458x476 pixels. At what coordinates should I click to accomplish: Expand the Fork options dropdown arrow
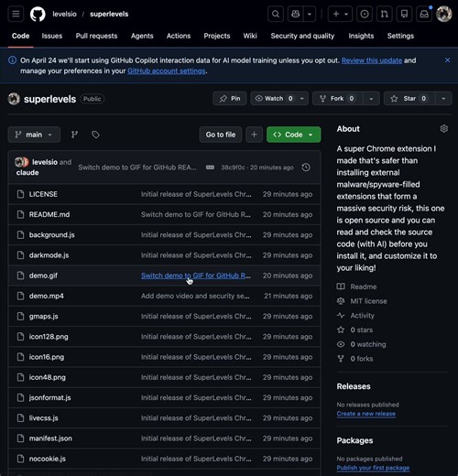(x=371, y=99)
